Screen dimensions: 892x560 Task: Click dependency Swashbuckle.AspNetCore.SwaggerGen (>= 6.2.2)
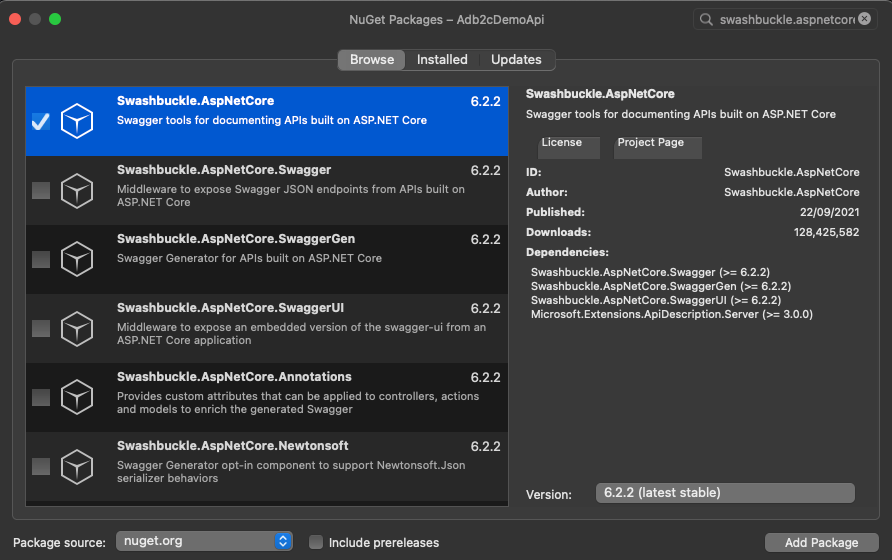pyautogui.click(x=661, y=286)
